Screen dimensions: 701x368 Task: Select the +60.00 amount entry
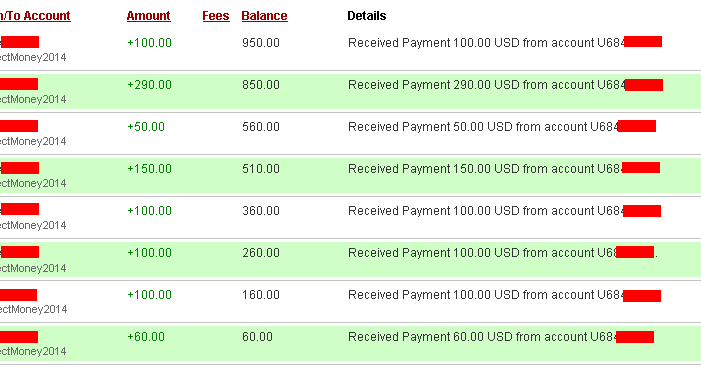(x=146, y=337)
